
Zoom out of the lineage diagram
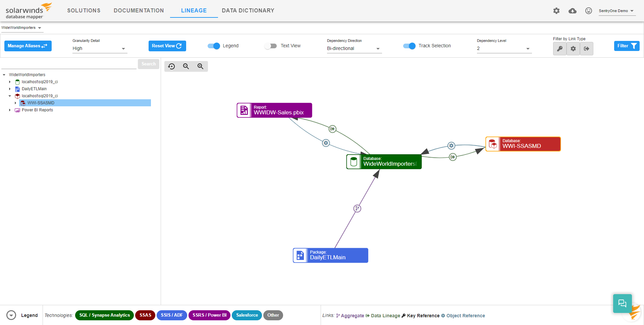coord(186,66)
